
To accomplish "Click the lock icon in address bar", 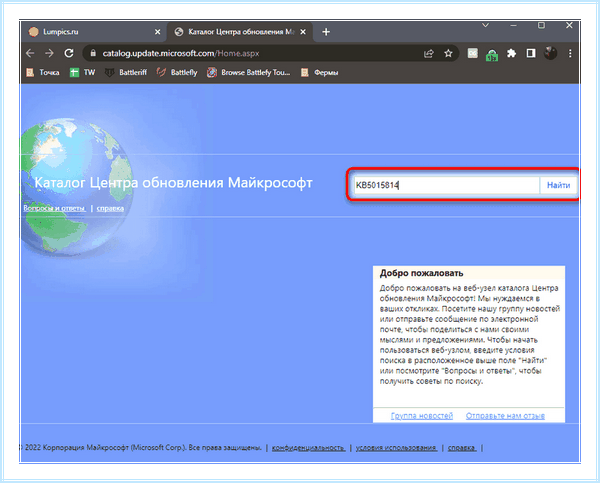I will pos(93,53).
